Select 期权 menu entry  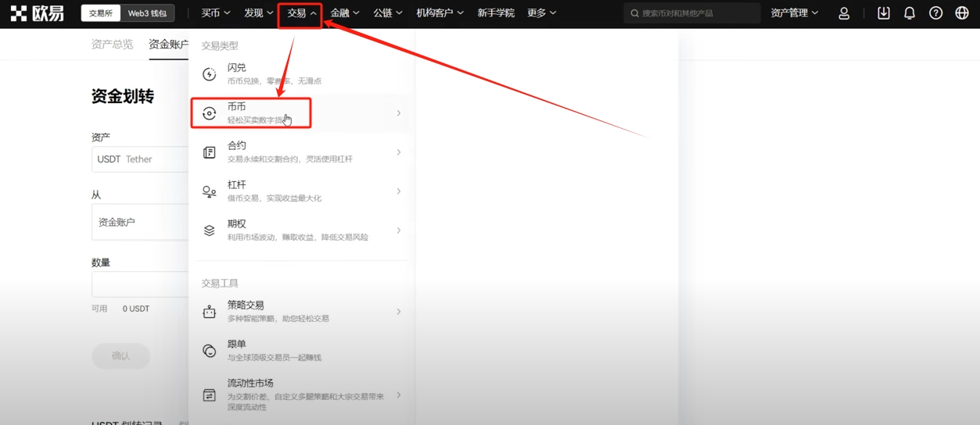(x=301, y=230)
